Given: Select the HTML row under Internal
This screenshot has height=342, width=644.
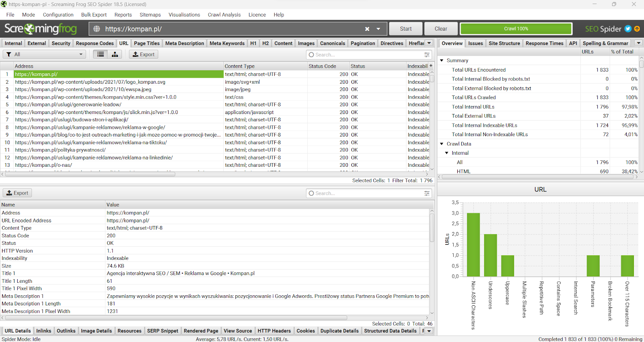Looking at the screenshot, I should click(x=539, y=172).
